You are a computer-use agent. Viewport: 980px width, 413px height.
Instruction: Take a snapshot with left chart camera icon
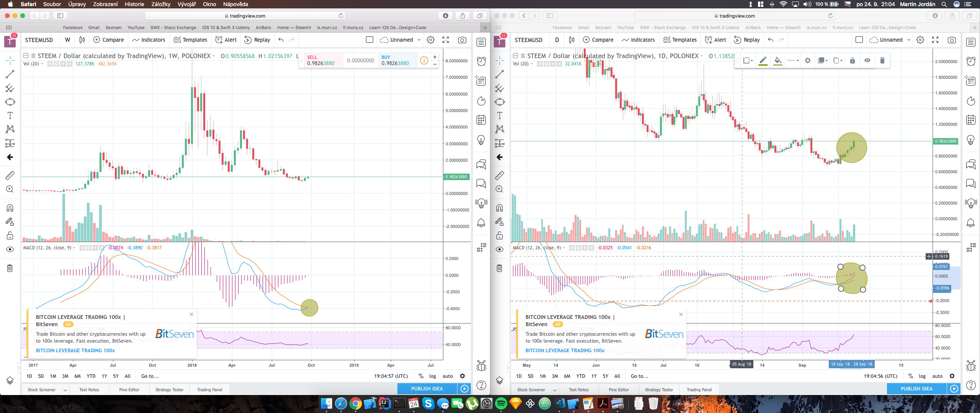click(x=462, y=40)
